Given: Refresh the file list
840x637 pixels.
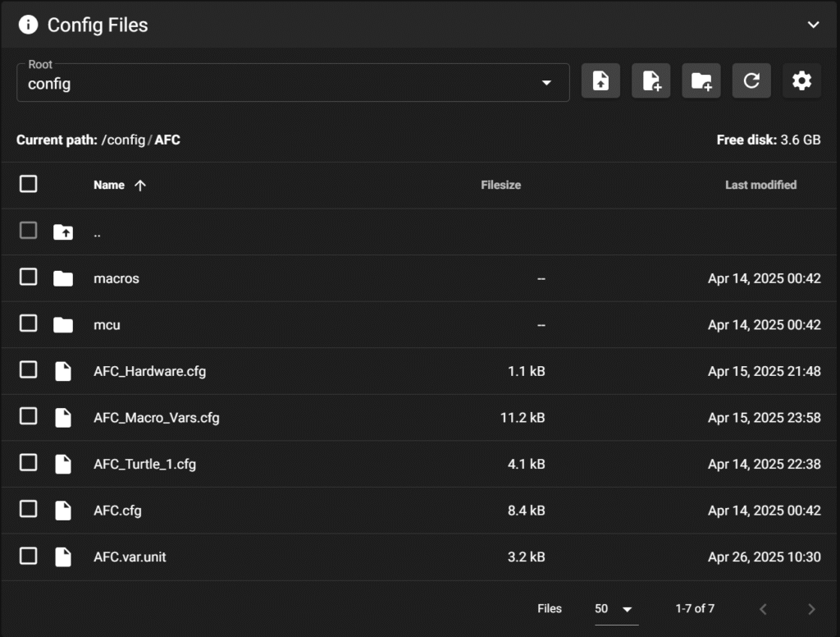Looking at the screenshot, I should pos(751,80).
